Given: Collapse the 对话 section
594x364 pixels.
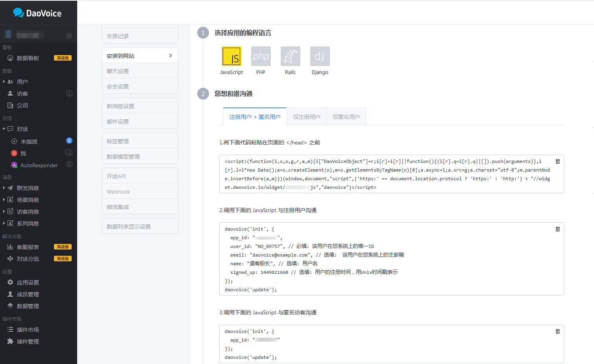Looking at the screenshot, I should 4,129.
